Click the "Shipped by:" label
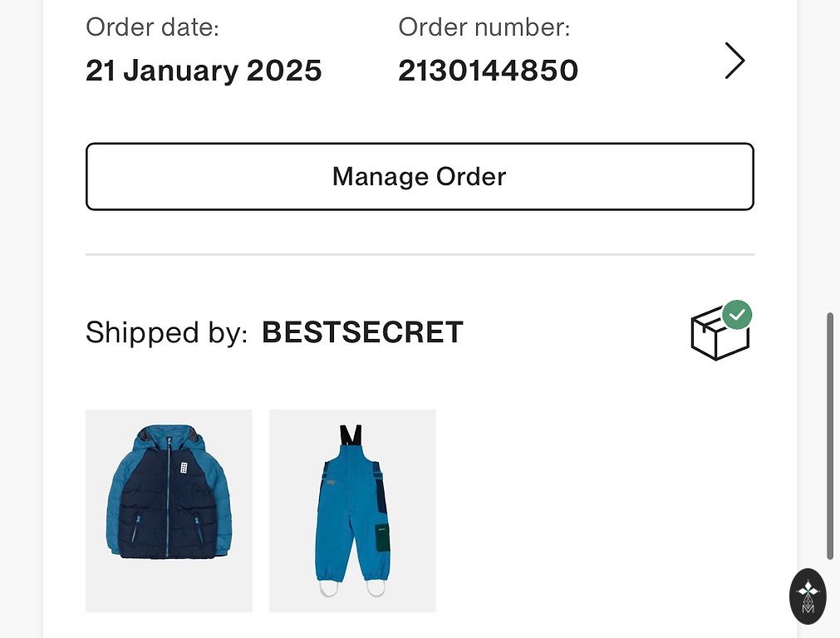The height and width of the screenshot is (638, 840). tap(167, 332)
